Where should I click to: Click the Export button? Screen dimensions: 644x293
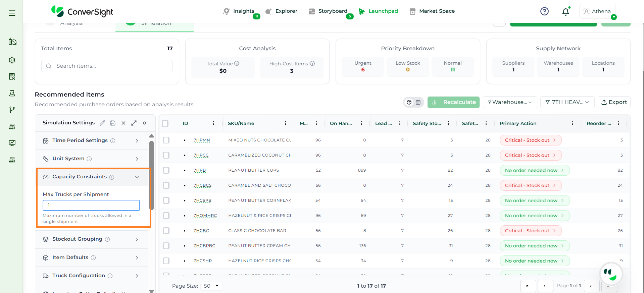(x=614, y=102)
